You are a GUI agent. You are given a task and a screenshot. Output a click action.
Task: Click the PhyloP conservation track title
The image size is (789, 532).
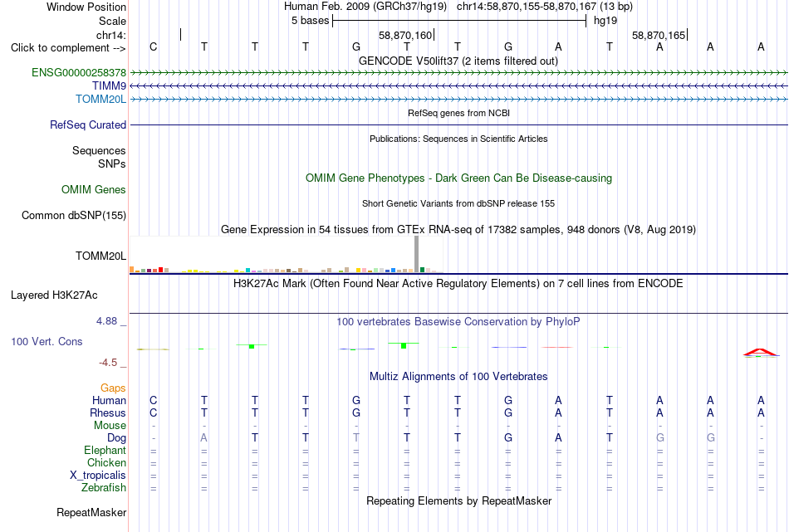(x=458, y=322)
